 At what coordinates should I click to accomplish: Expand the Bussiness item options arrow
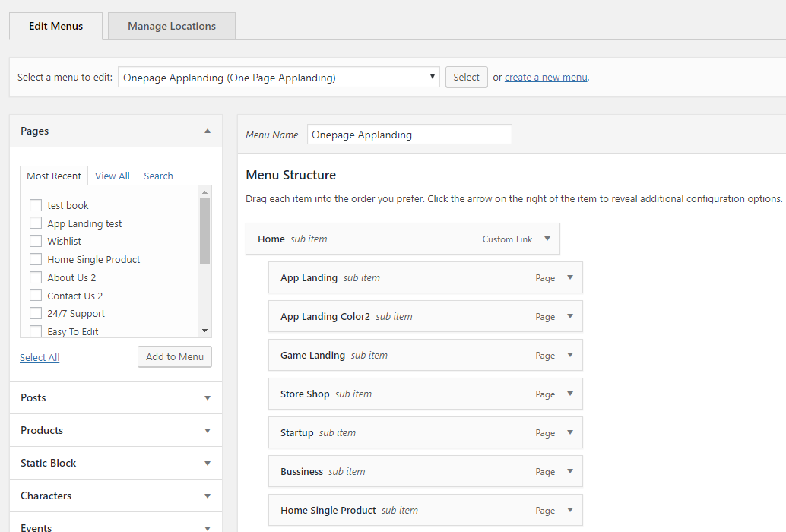[x=570, y=471]
